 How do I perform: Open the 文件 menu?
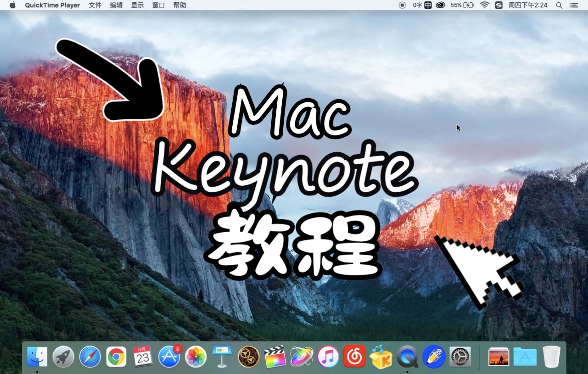(x=95, y=5)
